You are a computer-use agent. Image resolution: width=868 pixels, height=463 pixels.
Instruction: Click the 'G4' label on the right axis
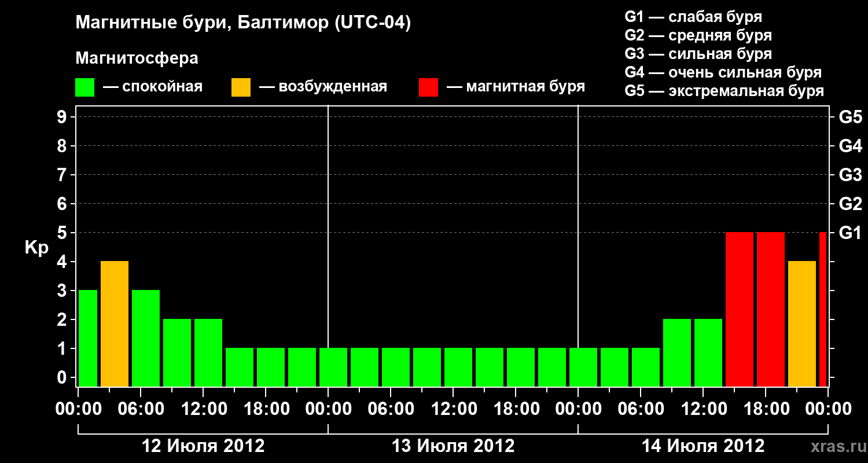coord(851,146)
